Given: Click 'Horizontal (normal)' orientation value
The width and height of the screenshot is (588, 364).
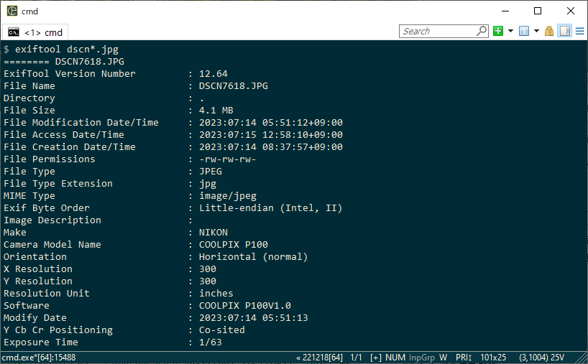Looking at the screenshot, I should [x=253, y=257].
